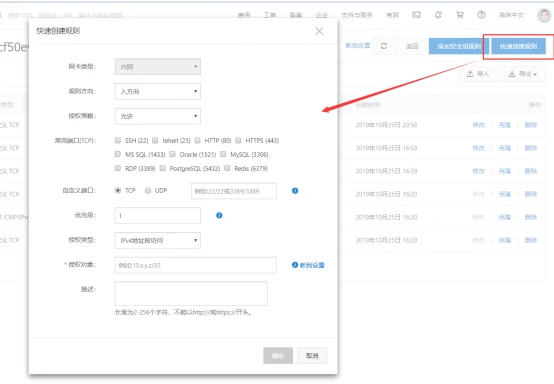Focus the 优先级 priority input showing 1
554x384 pixels.
pyautogui.click(x=158, y=215)
